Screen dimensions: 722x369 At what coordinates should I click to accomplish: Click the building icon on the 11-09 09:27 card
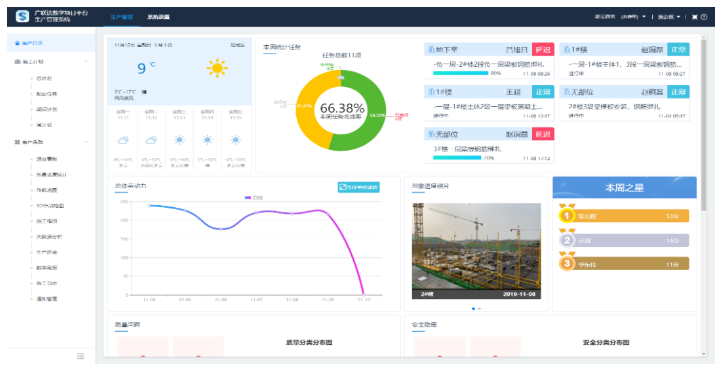[x=567, y=49]
